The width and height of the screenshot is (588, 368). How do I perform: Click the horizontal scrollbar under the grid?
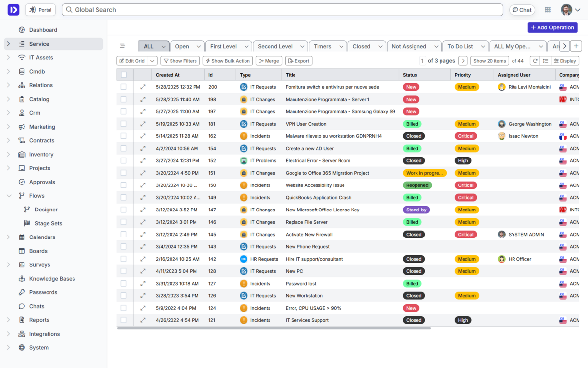click(273, 328)
